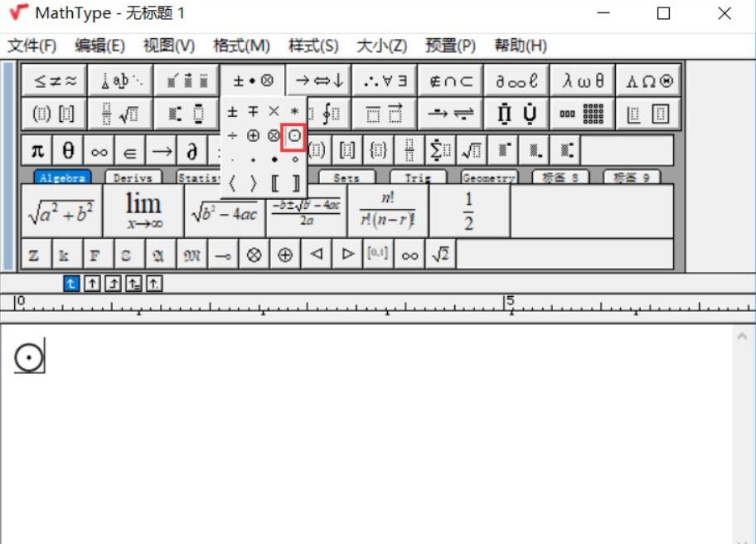The height and width of the screenshot is (544, 756).
Task: Open the arrows symbols palette
Action: [319, 81]
